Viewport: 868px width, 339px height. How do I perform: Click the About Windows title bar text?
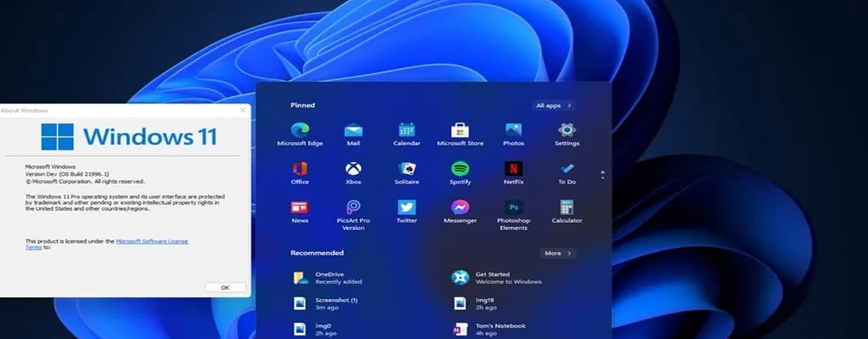click(x=25, y=110)
